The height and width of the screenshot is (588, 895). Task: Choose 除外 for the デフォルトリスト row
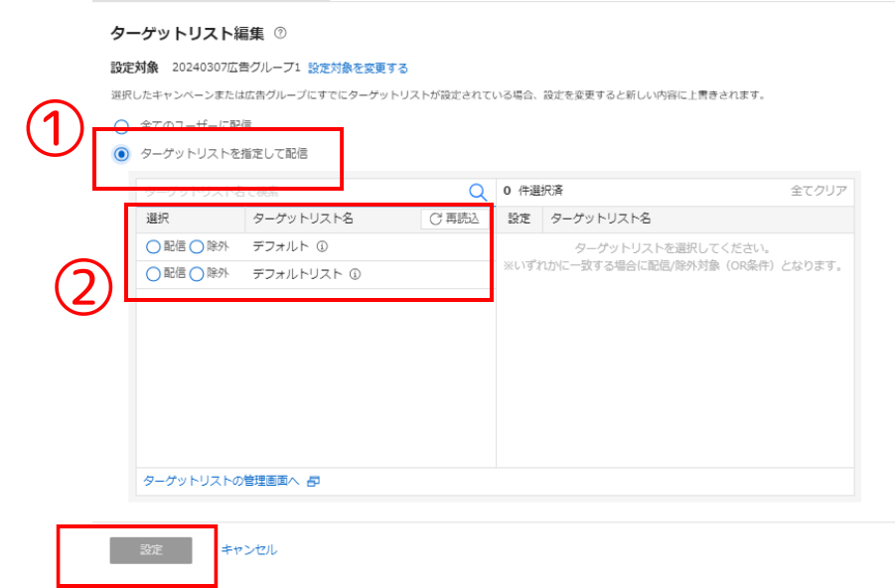[197, 274]
